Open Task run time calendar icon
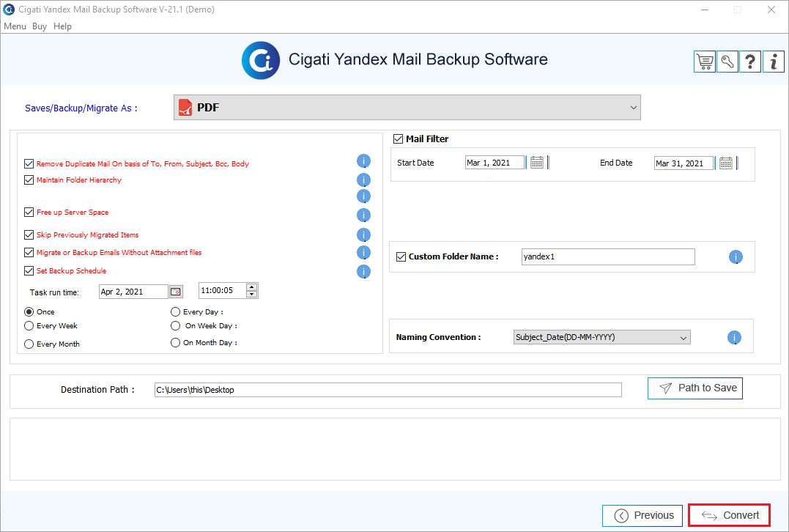The width and height of the screenshot is (789, 532). coord(176,292)
